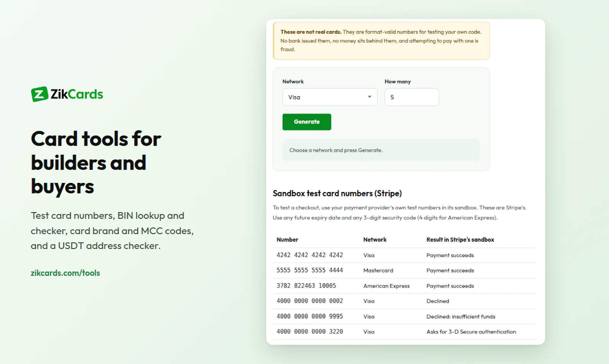Click the American Express network cell
Image resolution: width=609 pixels, height=364 pixels.
pos(386,286)
